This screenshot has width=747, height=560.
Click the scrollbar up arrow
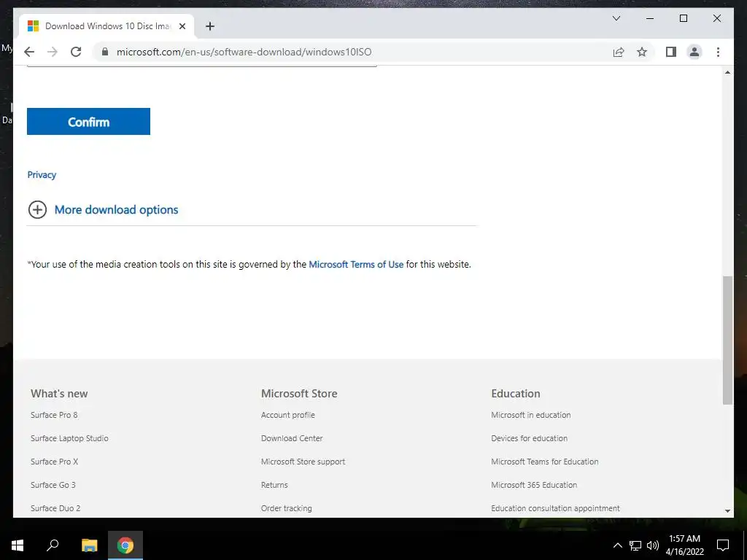(727, 72)
